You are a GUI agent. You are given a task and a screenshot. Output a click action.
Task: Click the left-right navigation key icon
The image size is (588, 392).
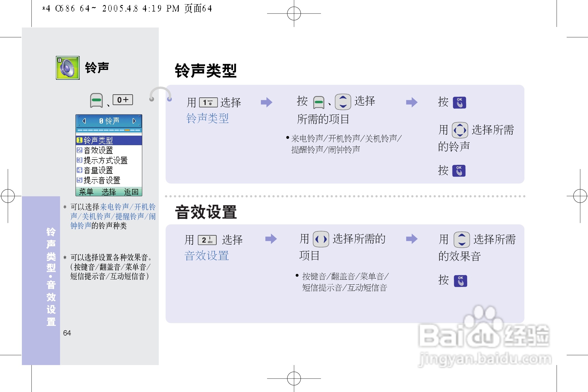click(x=321, y=239)
